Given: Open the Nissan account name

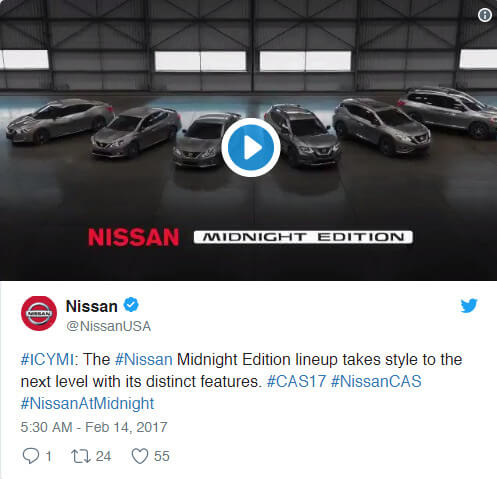Looking at the screenshot, I should (x=92, y=306).
